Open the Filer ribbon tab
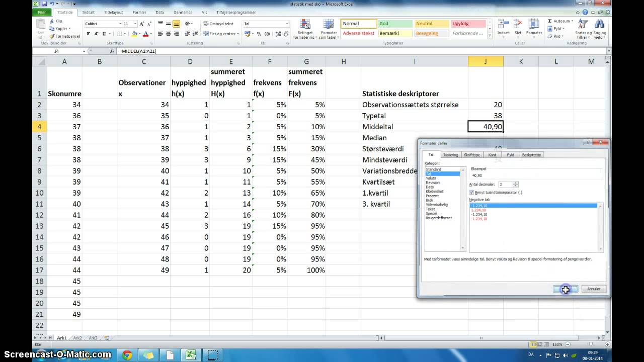 (42, 12)
